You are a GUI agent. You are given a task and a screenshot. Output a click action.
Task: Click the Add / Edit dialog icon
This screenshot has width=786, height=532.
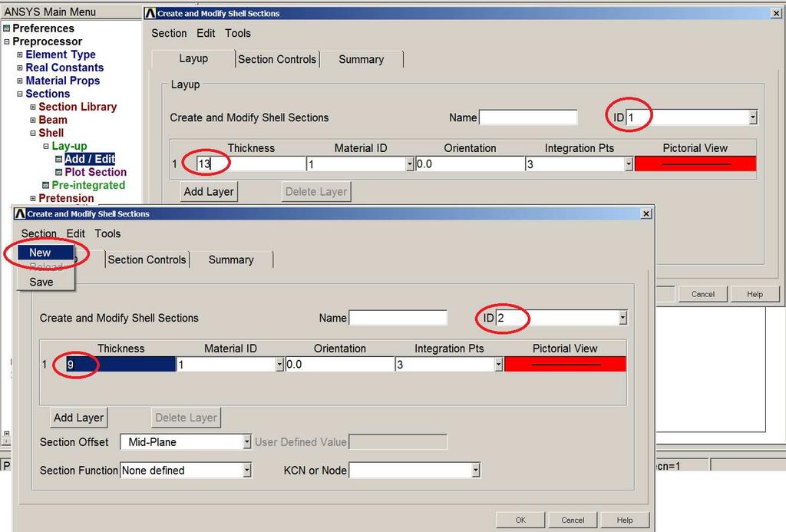click(x=58, y=159)
